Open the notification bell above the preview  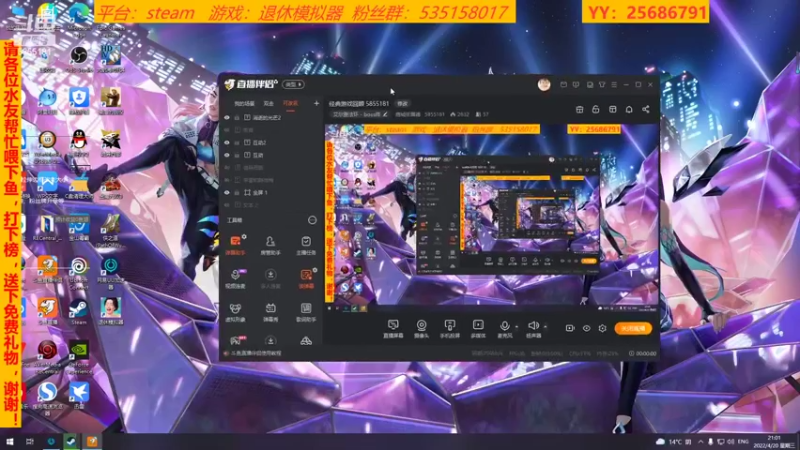tap(629, 109)
